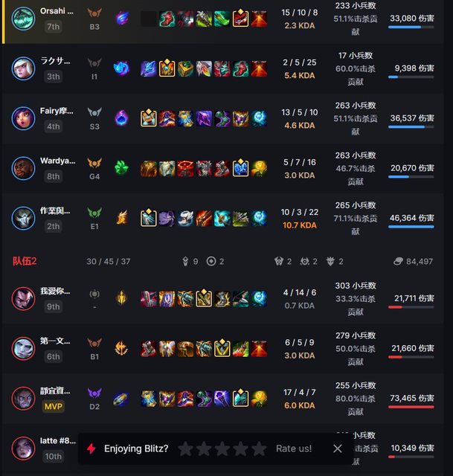Select the 我愛你 player champion avatar
The height and width of the screenshot is (476, 453).
[x=23, y=298]
